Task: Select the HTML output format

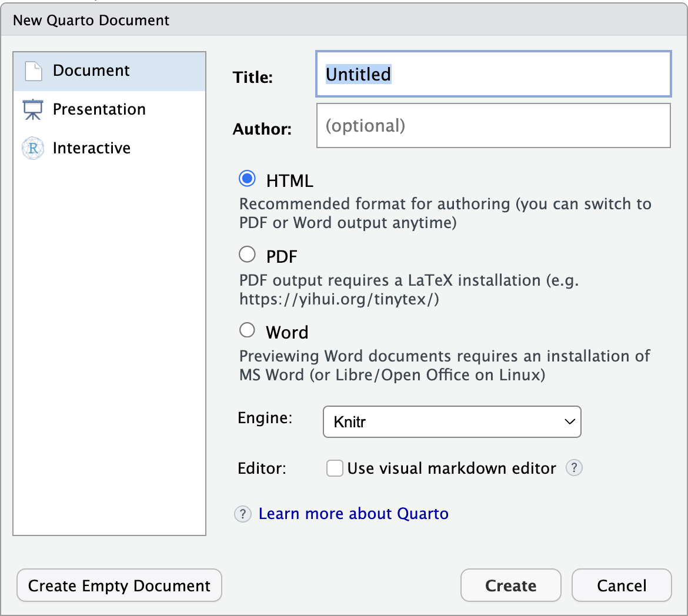Action: pyautogui.click(x=247, y=179)
